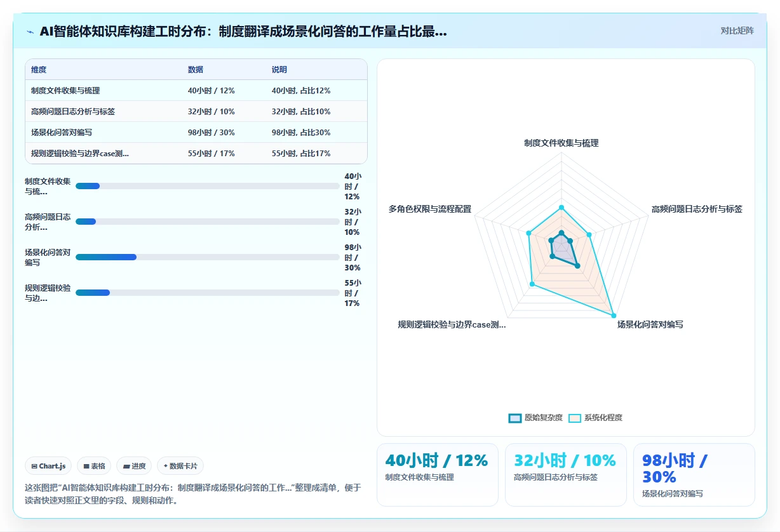Select table row 场景化问答对编写
The height and width of the screenshot is (532, 780).
tap(196, 133)
